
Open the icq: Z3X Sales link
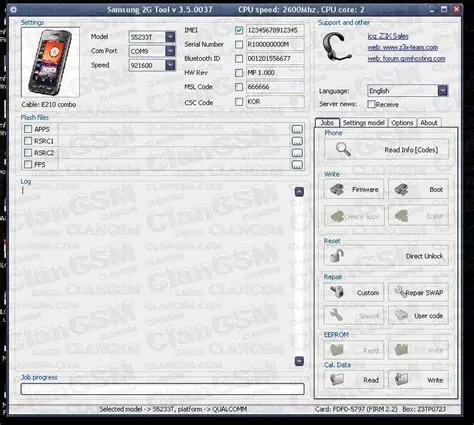[388, 36]
